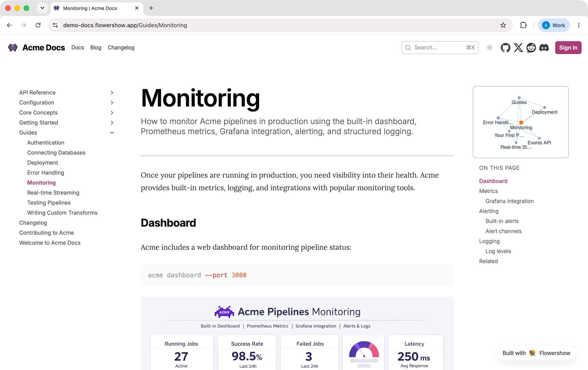Image resolution: width=588 pixels, height=370 pixels.
Task: Open the Discord icon link
Action: [544, 48]
